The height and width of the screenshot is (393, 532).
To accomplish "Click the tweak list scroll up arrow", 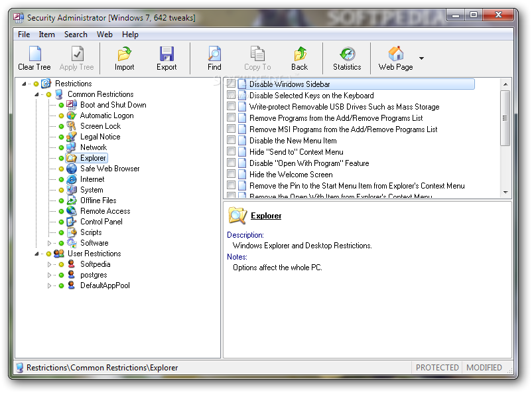I will [505, 84].
